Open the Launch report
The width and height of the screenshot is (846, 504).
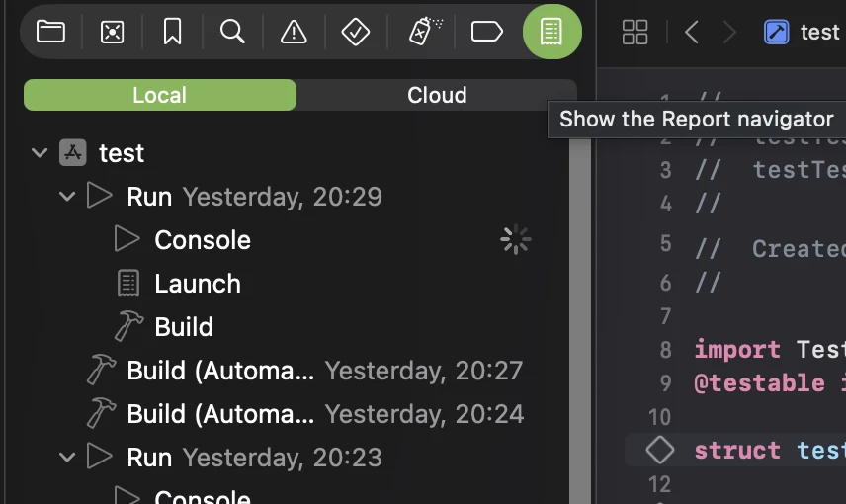click(x=197, y=284)
